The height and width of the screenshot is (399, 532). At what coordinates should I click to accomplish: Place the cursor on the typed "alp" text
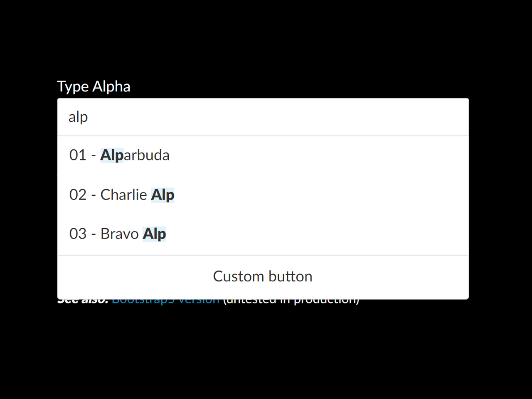(78, 117)
